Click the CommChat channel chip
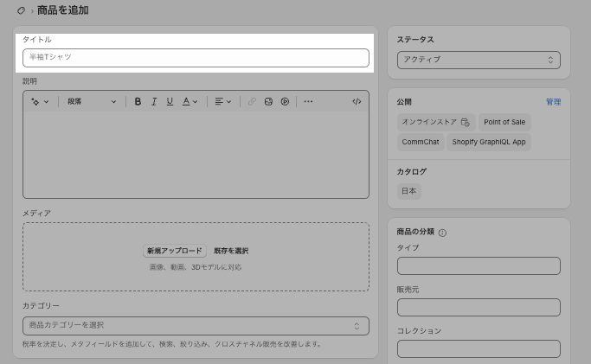The width and height of the screenshot is (591, 364). click(x=421, y=142)
